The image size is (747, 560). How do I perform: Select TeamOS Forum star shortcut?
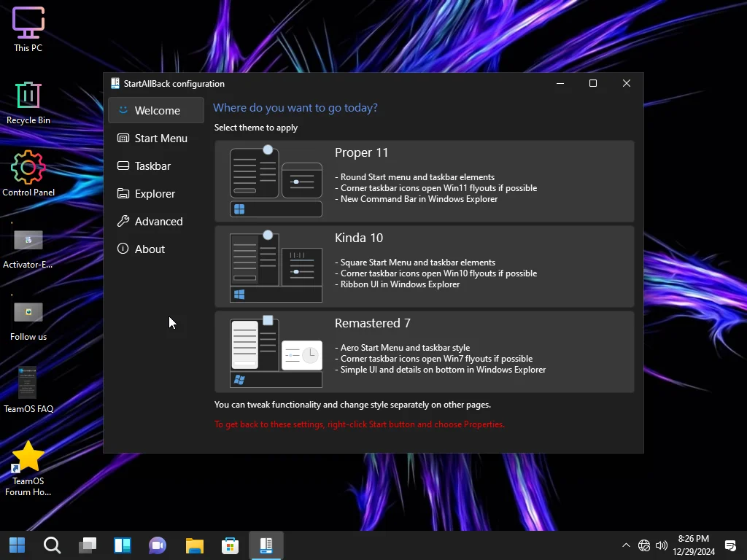(28, 469)
